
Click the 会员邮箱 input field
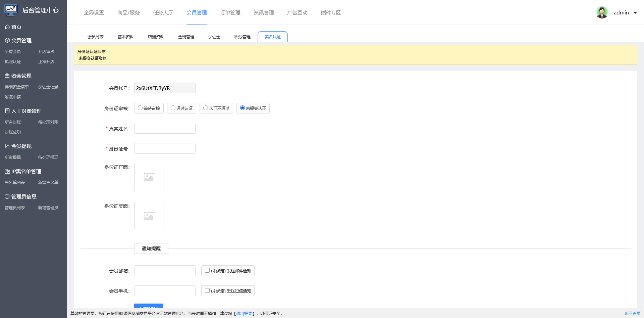coord(165,271)
